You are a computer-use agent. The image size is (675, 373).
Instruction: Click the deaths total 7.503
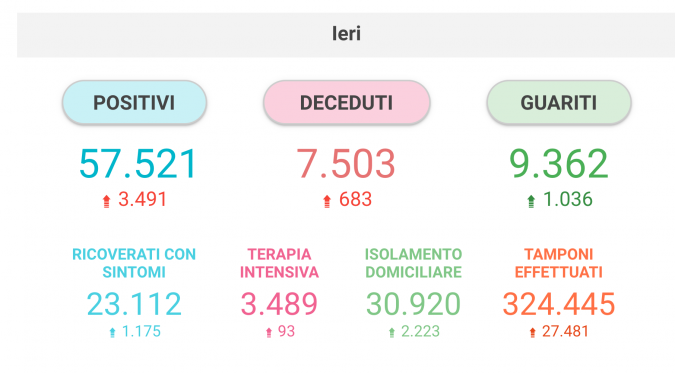346,164
